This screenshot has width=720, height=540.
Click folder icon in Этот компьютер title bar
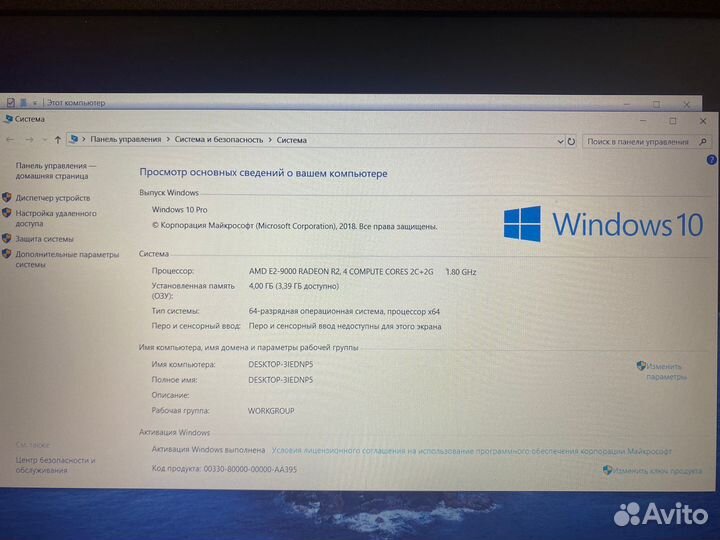click(x=23, y=102)
